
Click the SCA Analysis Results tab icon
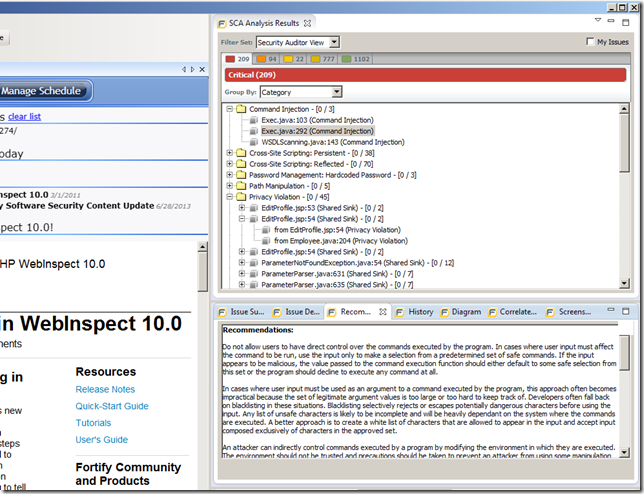(222, 24)
